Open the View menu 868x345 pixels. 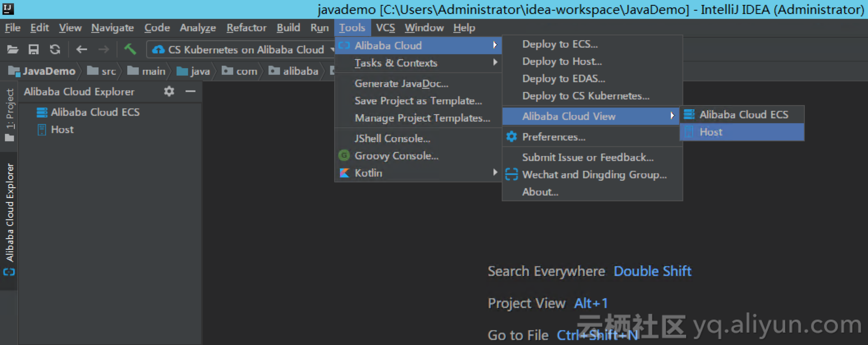pos(70,28)
